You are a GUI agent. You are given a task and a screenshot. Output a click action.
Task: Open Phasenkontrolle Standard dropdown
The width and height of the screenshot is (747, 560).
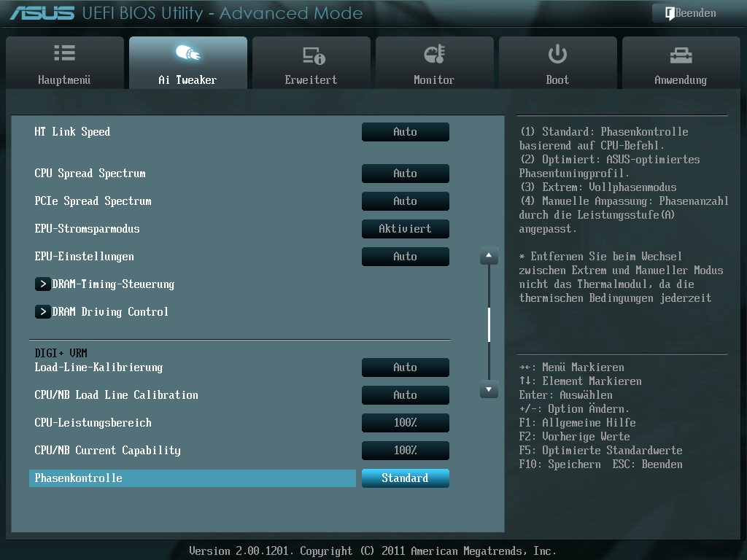(x=406, y=478)
